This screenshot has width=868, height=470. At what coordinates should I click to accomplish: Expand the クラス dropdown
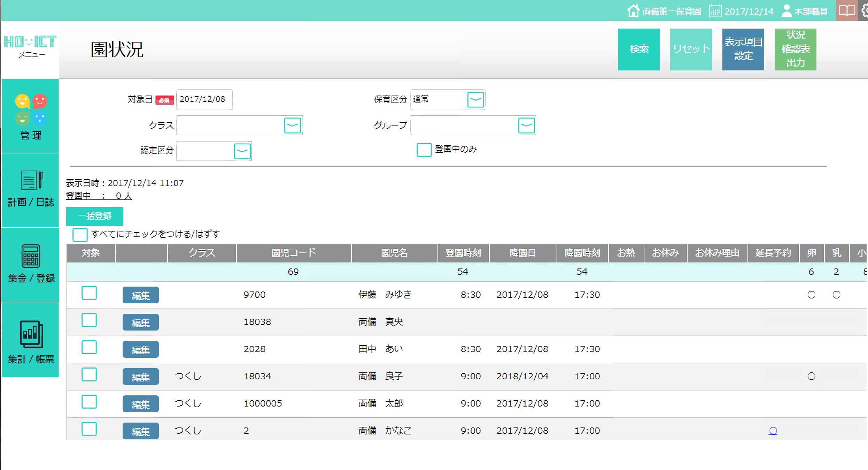pyautogui.click(x=293, y=126)
